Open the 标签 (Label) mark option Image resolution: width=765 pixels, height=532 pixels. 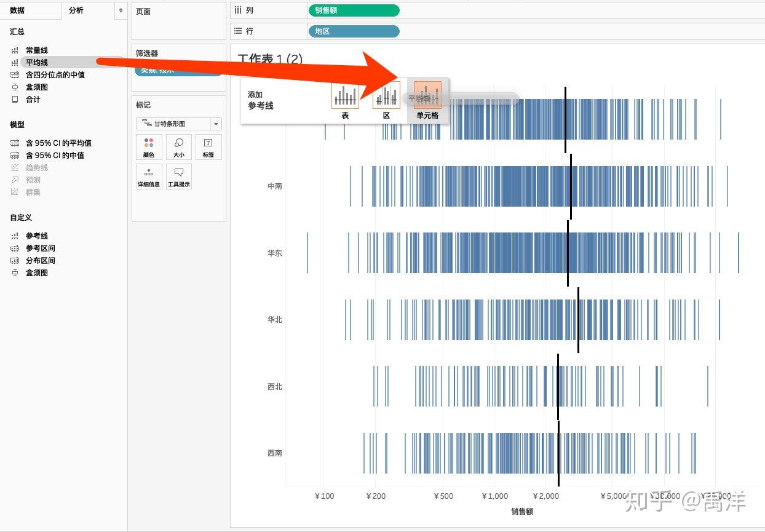208,146
